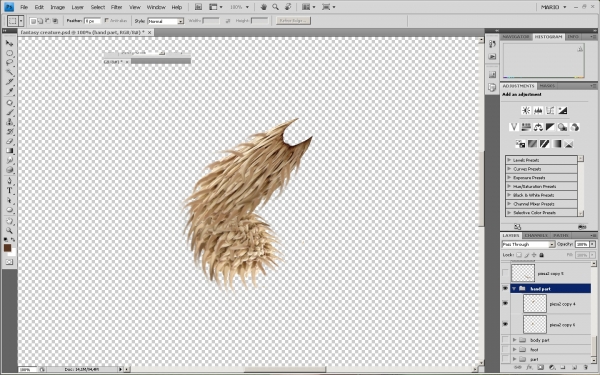Select the Brush tool
This screenshot has width=600, height=375.
[x=9, y=112]
